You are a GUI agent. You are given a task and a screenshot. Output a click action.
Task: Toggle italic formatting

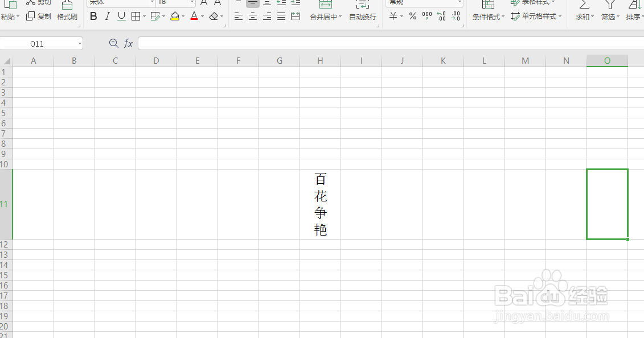tap(107, 16)
